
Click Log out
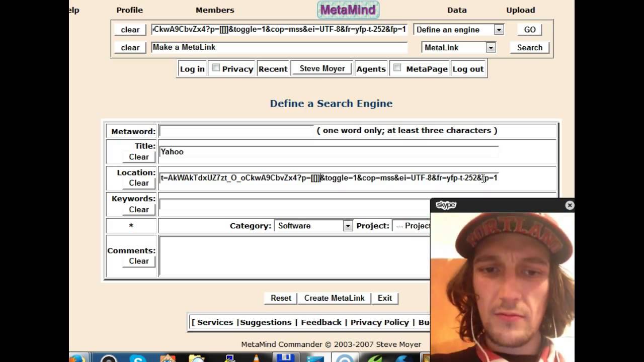click(468, 69)
